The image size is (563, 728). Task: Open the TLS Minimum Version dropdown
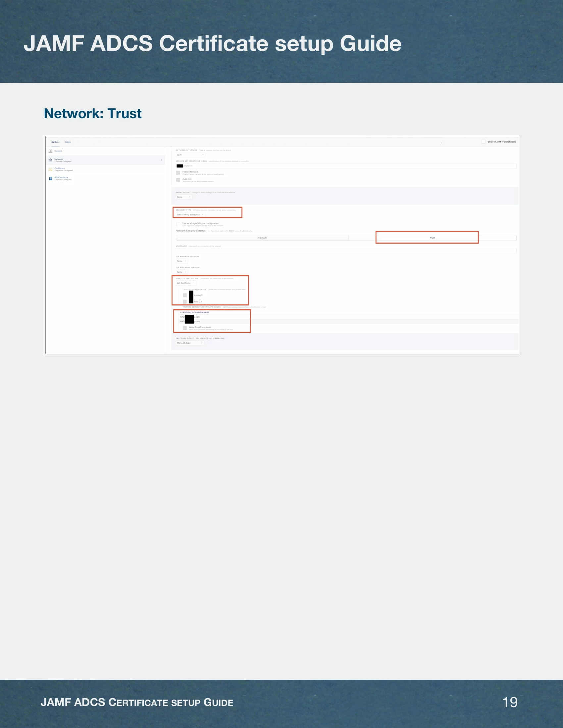pos(182,261)
